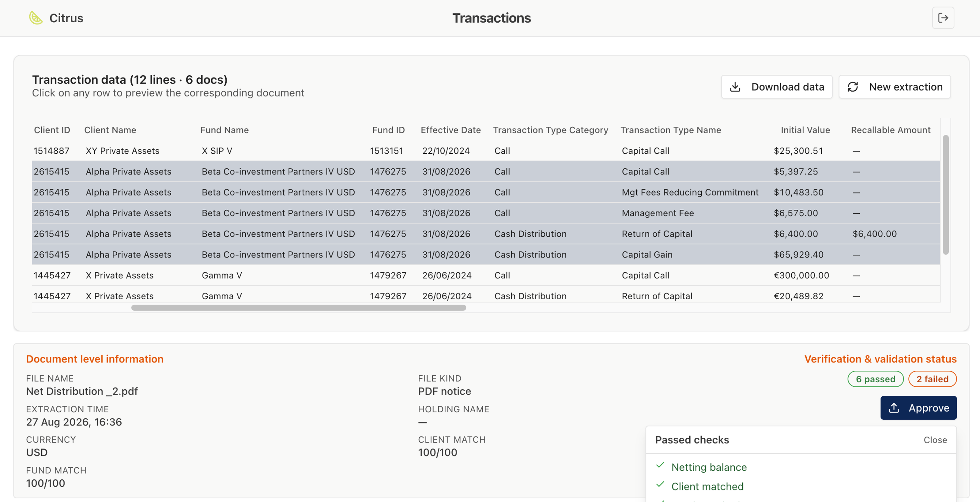Click client ID 1514887
Screen dimensions: 980x502
(x=51, y=151)
